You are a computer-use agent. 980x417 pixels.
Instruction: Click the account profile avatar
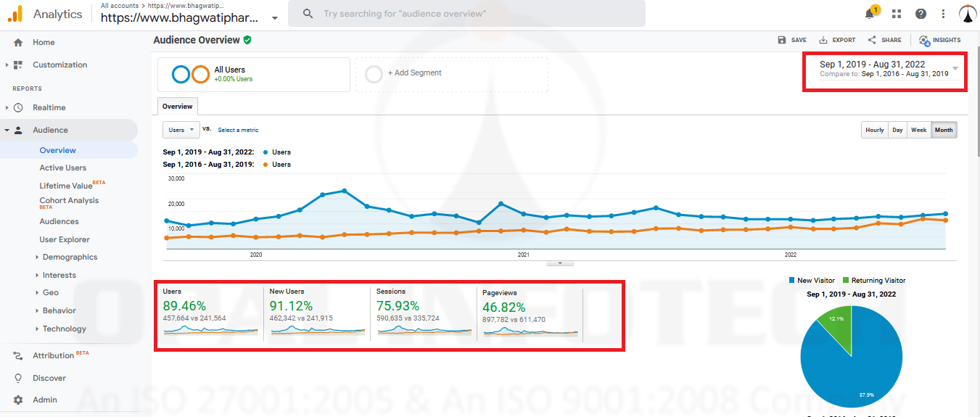[x=968, y=14]
